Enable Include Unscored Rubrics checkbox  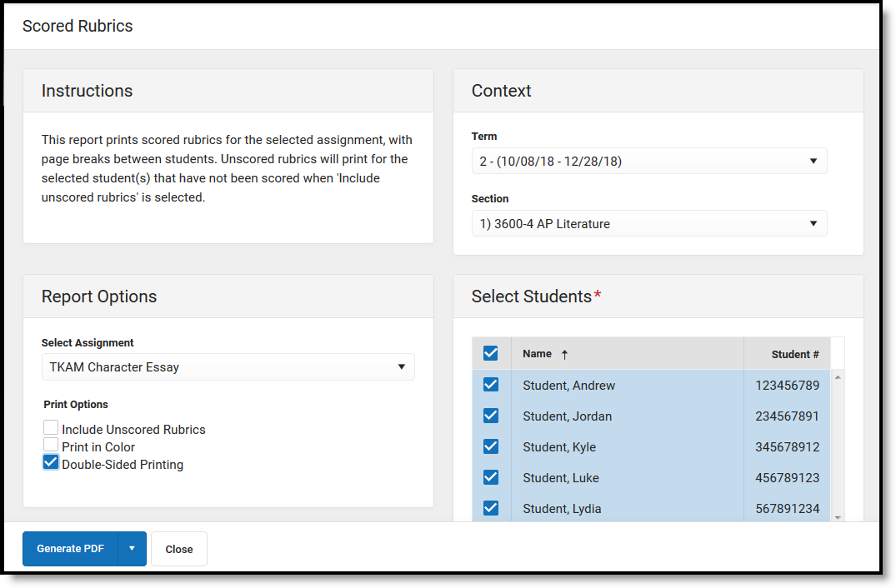51,428
